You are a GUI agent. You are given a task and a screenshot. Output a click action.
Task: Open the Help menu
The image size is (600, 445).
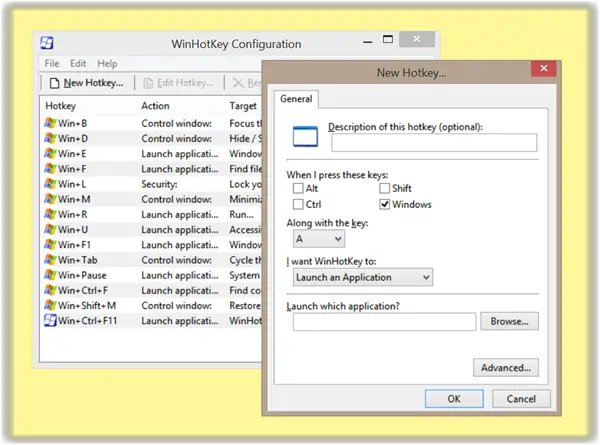coord(107,64)
